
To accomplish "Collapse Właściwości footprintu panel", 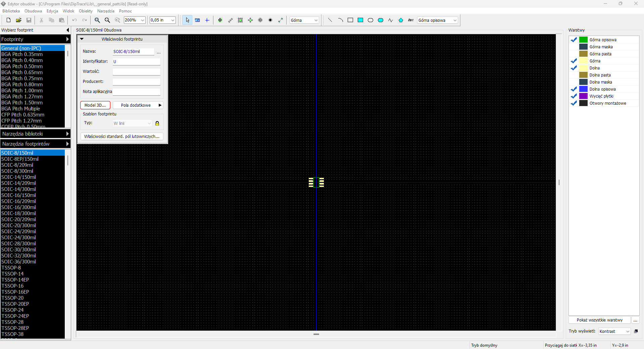I will point(82,39).
